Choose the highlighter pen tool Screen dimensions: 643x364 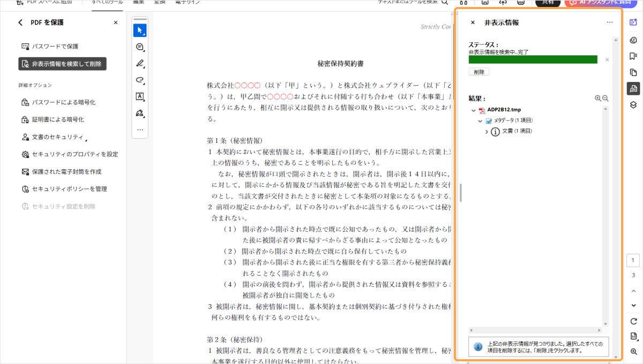click(x=140, y=63)
